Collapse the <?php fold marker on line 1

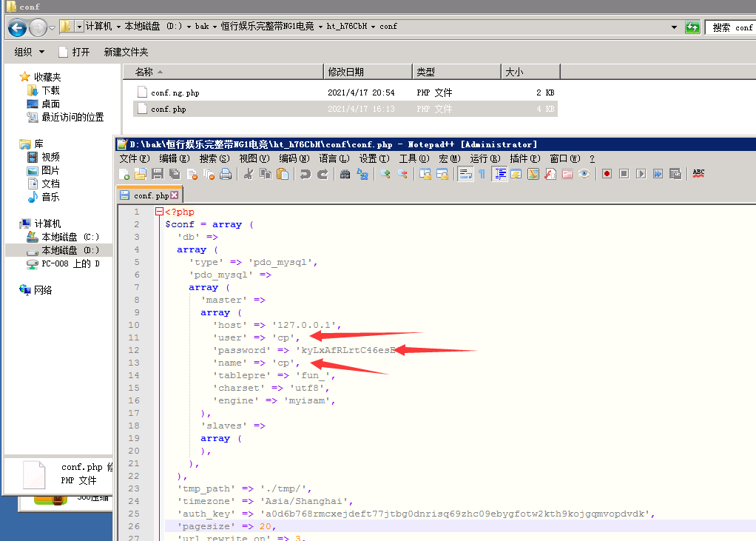point(159,212)
